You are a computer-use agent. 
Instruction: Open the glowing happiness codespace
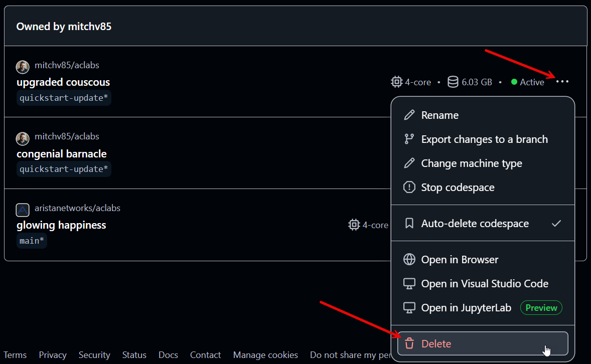(61, 225)
